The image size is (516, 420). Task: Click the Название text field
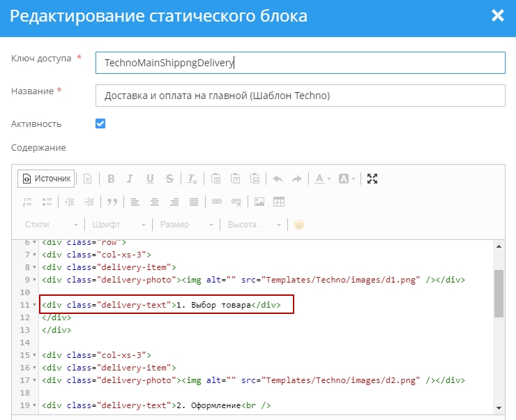tap(300, 96)
